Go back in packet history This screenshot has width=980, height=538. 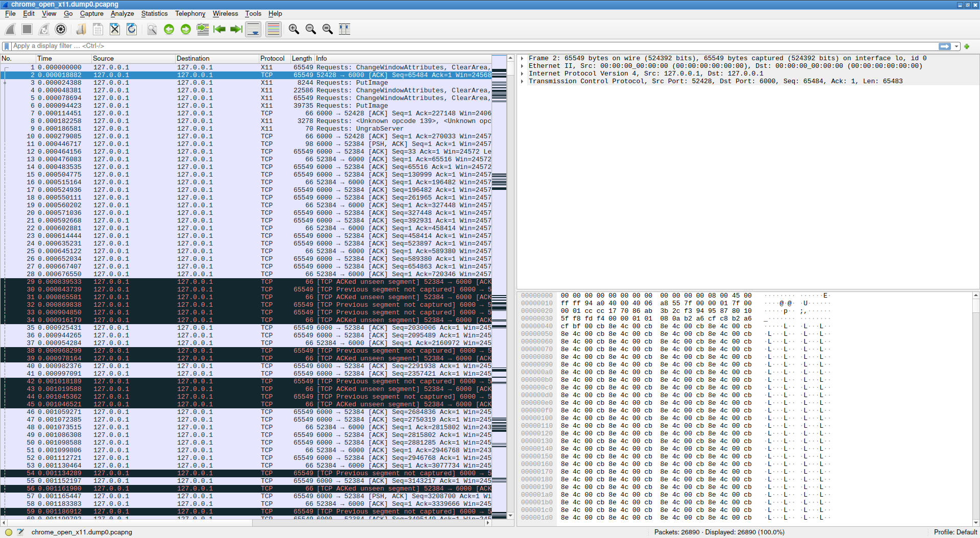(169, 30)
